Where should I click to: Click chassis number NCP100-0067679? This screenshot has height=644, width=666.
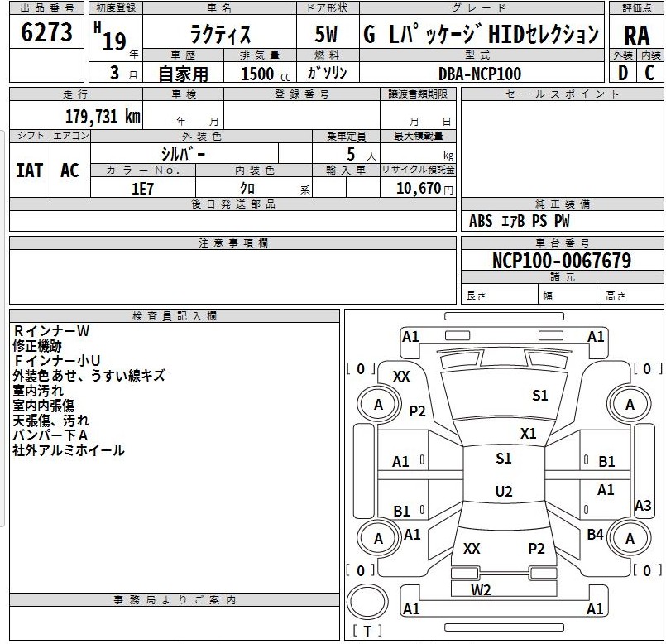click(x=562, y=260)
